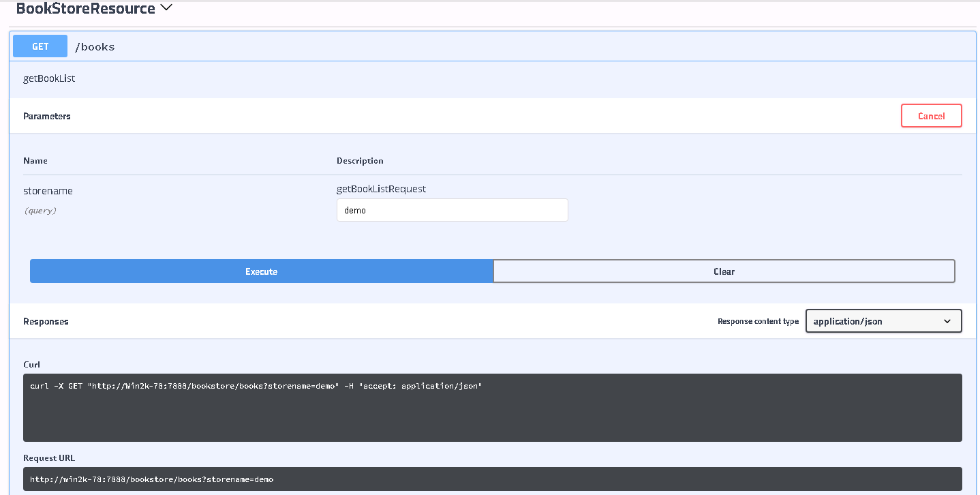
Task: Run the request with Execute
Action: coord(261,271)
